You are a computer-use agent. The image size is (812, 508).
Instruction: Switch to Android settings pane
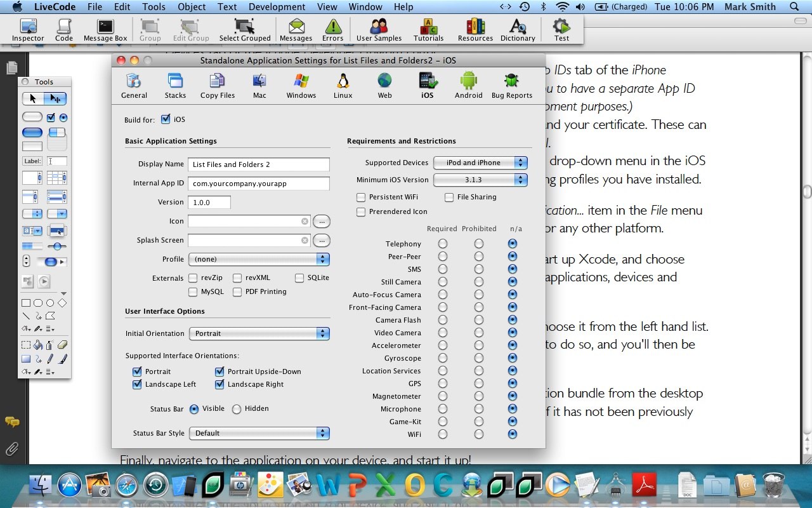468,86
